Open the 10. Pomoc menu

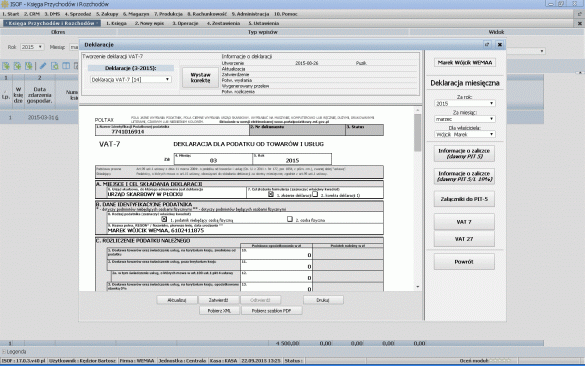tap(286, 14)
